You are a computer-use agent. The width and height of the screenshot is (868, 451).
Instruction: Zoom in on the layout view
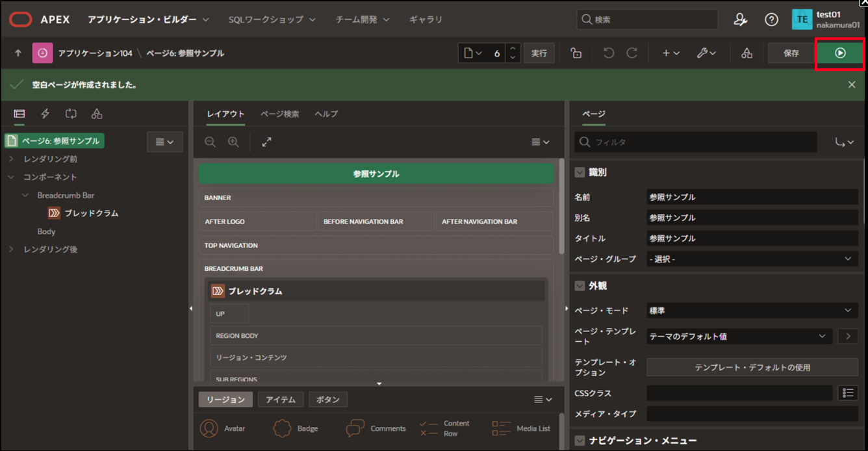point(233,142)
